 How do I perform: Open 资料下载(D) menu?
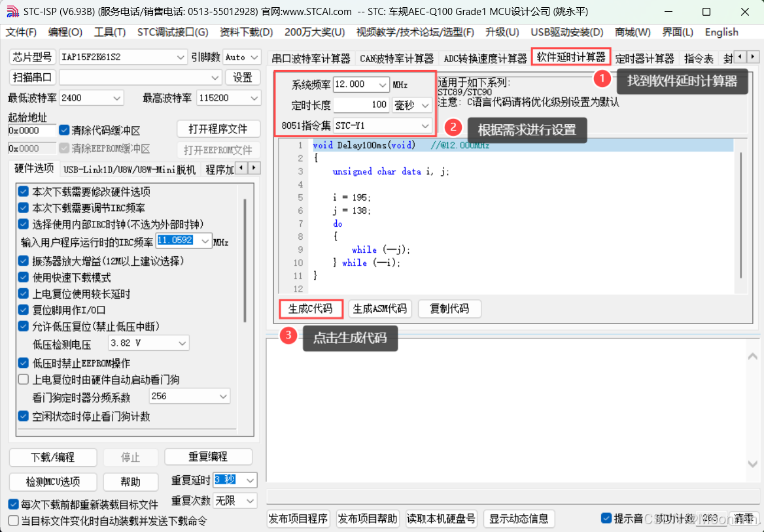coord(246,33)
